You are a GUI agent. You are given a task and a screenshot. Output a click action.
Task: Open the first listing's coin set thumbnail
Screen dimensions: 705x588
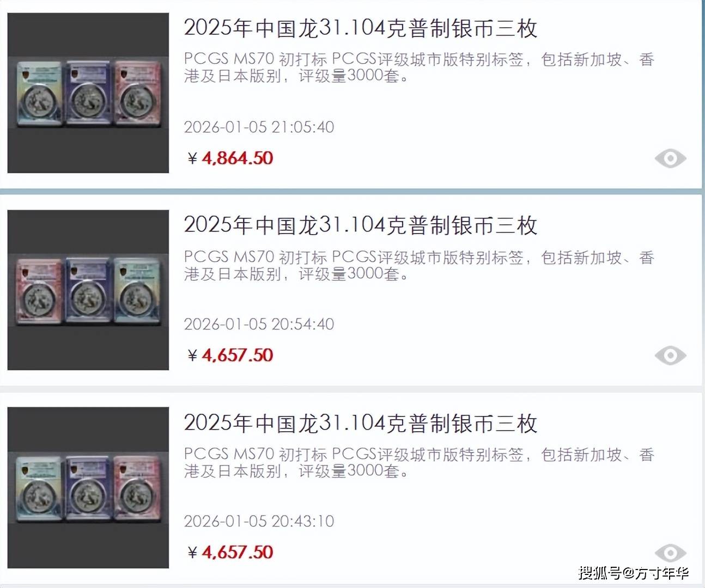coord(88,93)
